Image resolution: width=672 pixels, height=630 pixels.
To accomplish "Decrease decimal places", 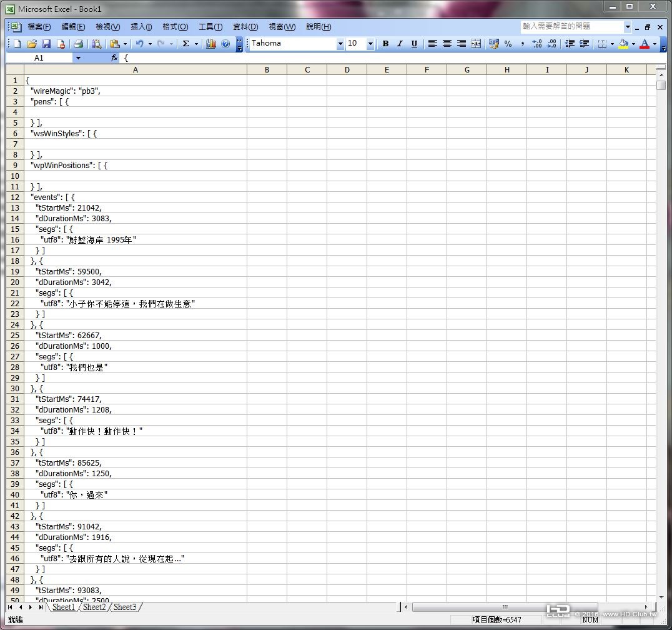I will pyautogui.click(x=551, y=44).
